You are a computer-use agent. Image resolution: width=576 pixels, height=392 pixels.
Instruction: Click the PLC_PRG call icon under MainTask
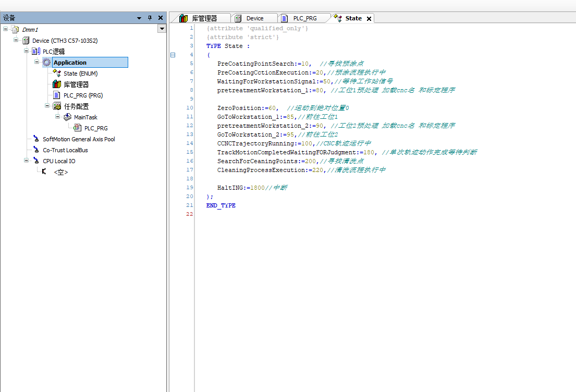78,128
